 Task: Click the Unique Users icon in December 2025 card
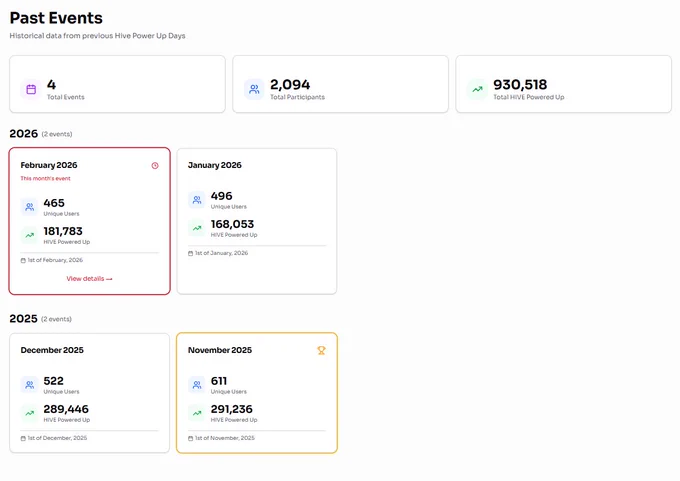point(29,385)
